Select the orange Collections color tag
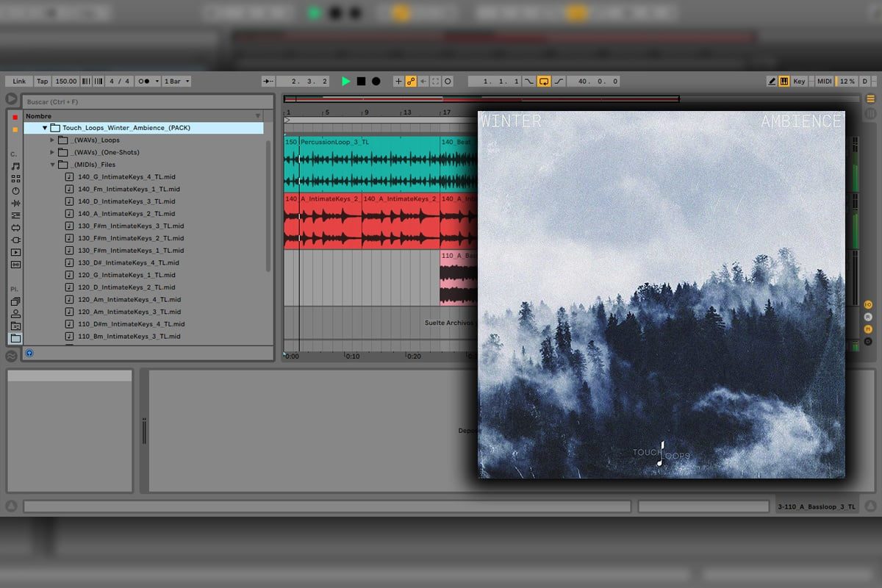The height and width of the screenshot is (588, 882). pos(15,130)
